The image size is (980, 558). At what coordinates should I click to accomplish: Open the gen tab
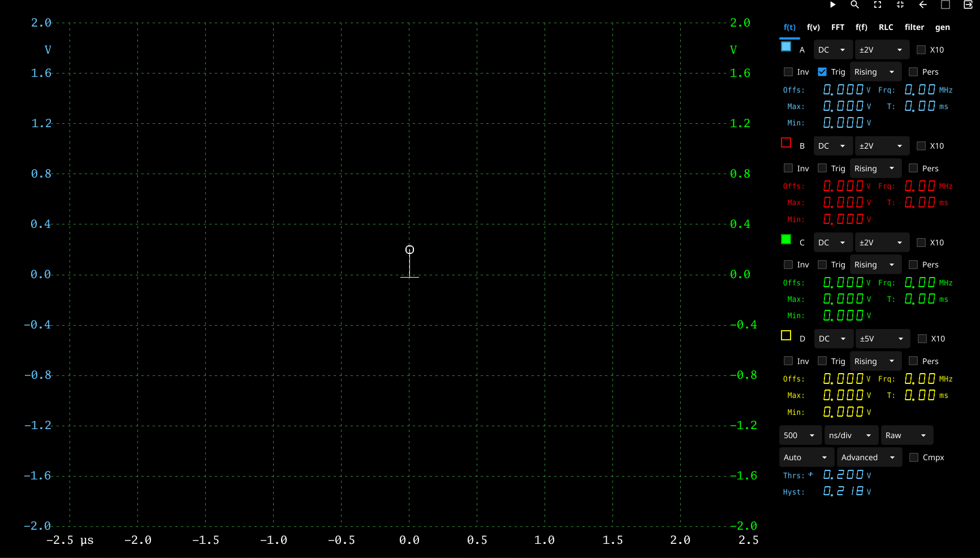click(943, 27)
